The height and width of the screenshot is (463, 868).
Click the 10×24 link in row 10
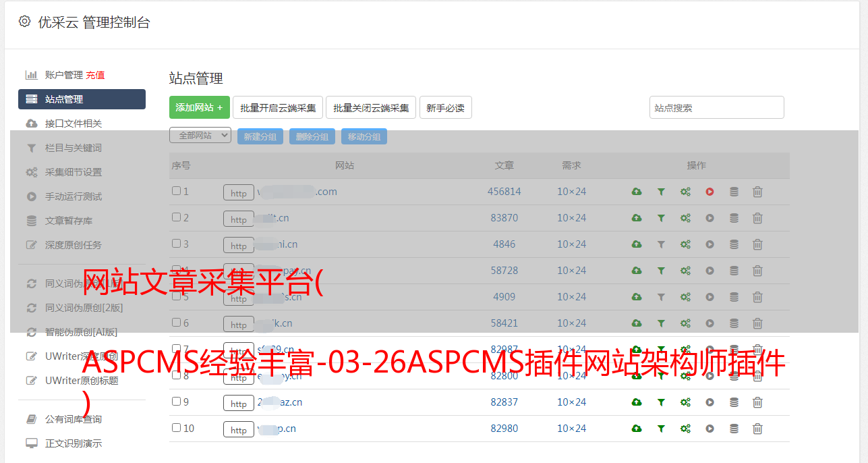[572, 429]
